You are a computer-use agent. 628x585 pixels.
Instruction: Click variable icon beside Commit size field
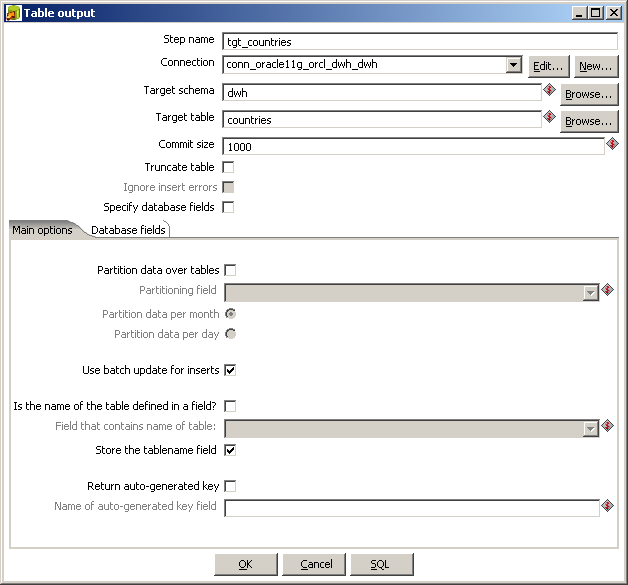coord(612,143)
